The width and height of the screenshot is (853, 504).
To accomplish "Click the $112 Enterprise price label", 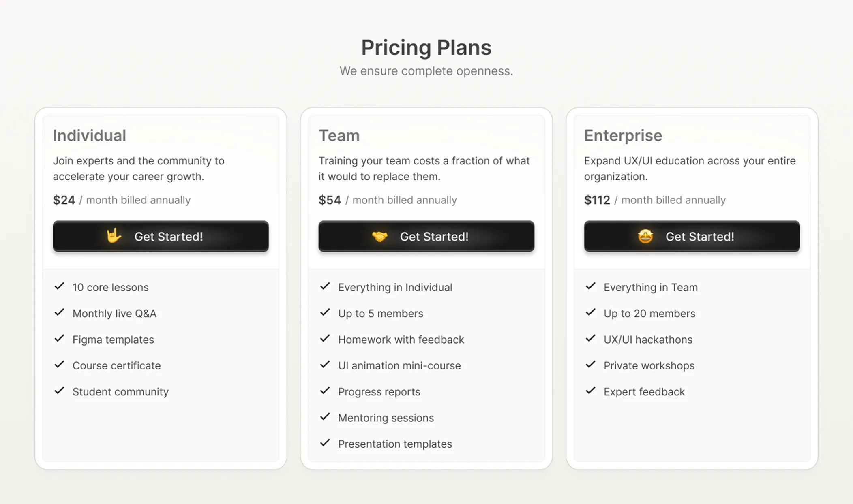I will [597, 200].
